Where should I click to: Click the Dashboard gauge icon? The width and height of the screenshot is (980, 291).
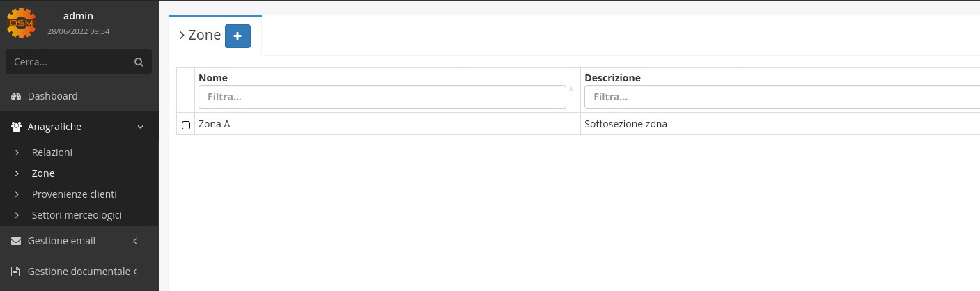coord(16,96)
